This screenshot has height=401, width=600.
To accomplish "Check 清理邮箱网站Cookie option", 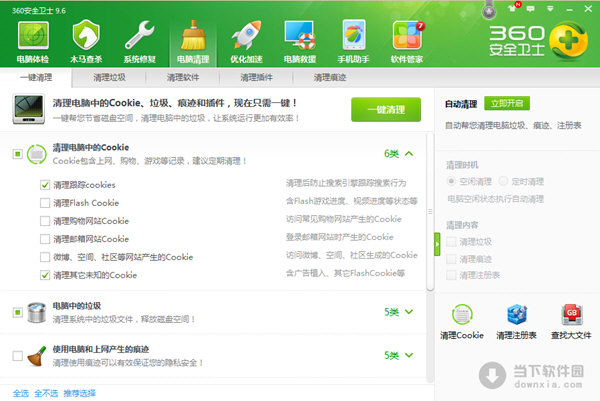I will [x=45, y=239].
